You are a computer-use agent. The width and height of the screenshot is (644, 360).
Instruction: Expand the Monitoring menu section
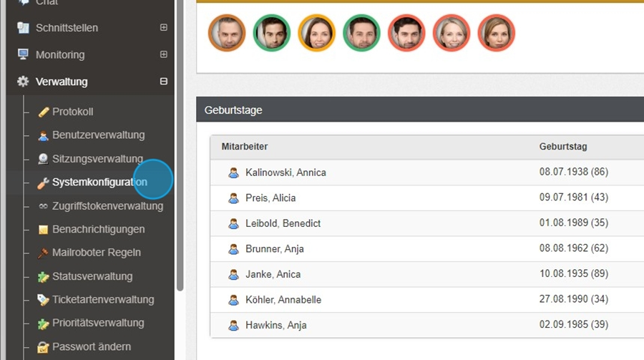[x=164, y=54]
